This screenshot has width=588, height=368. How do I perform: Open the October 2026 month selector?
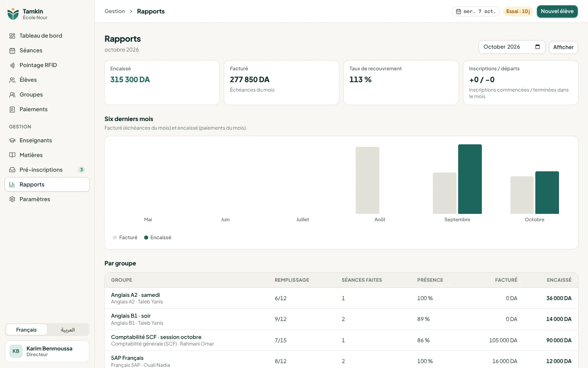coord(512,47)
